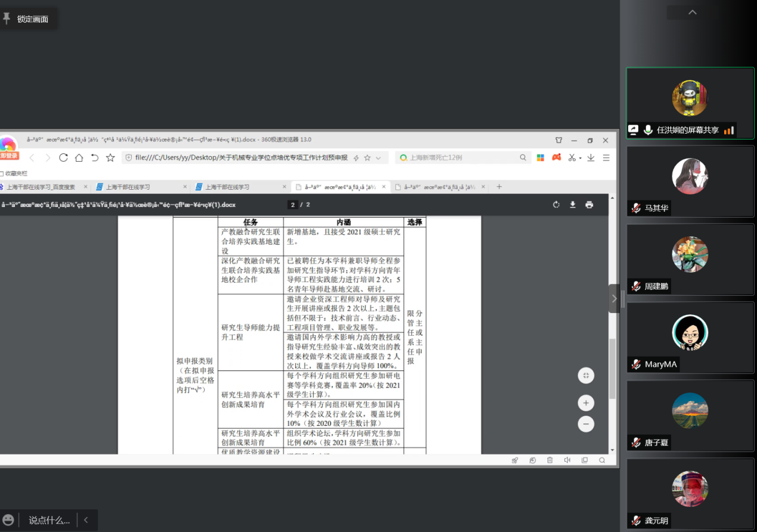Zoom out with the minus button
The width and height of the screenshot is (757, 532).
[x=586, y=424]
